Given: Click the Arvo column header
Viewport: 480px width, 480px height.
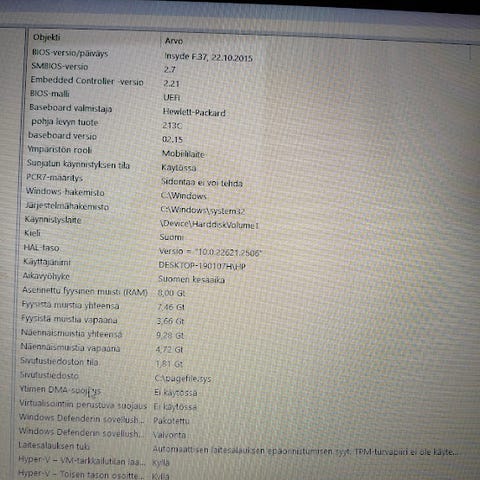Looking at the screenshot, I should click(x=174, y=41).
